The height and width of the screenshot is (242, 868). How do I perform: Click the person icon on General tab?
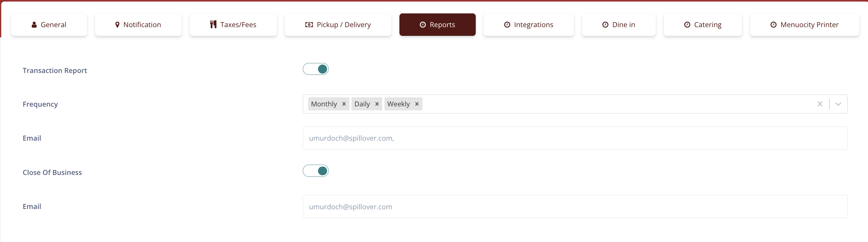34,25
